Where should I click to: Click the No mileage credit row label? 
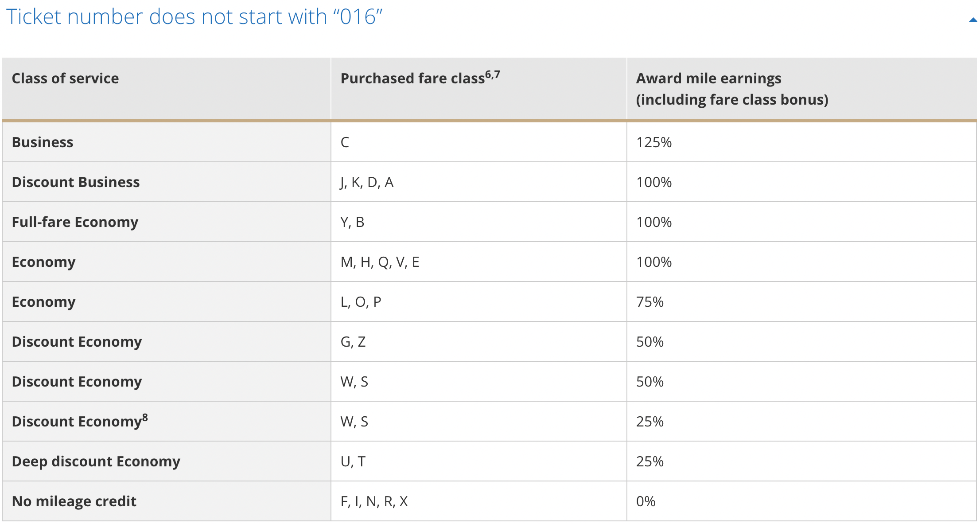tap(74, 501)
